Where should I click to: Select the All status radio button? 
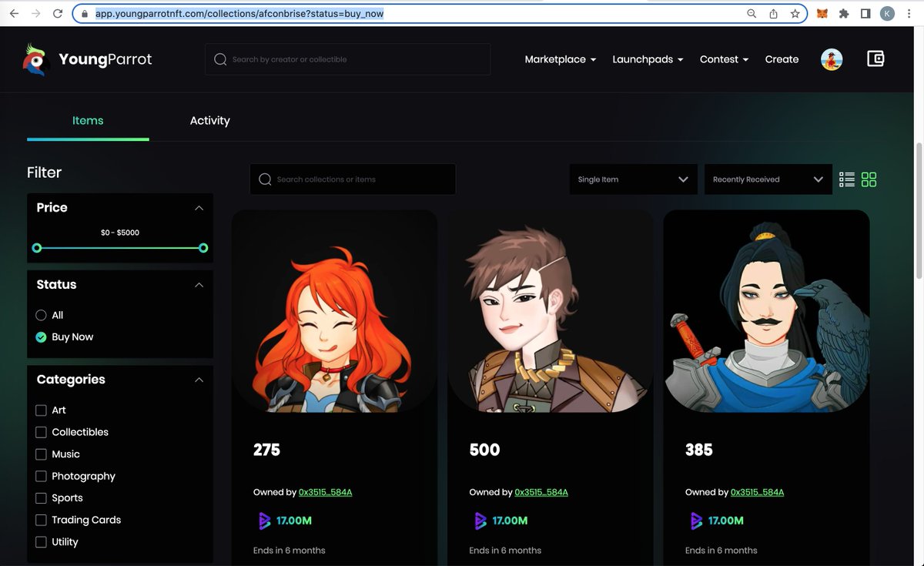tap(42, 315)
